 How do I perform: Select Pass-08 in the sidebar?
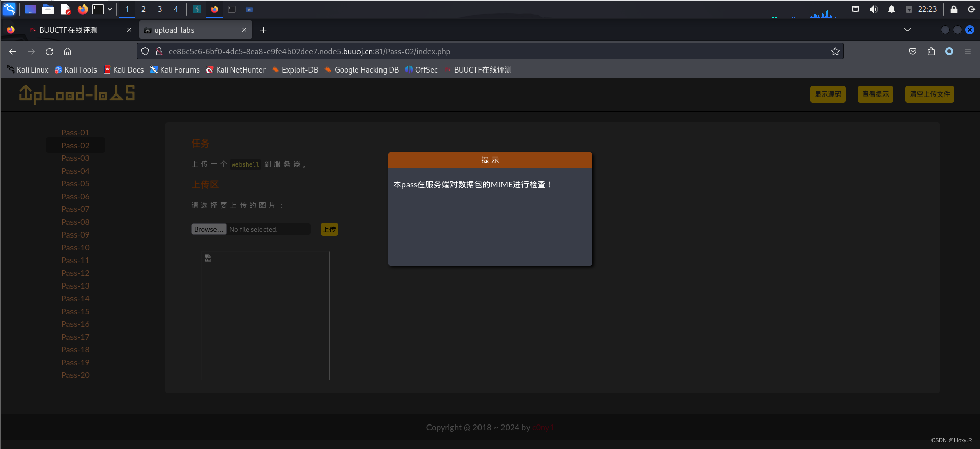pyautogui.click(x=76, y=222)
